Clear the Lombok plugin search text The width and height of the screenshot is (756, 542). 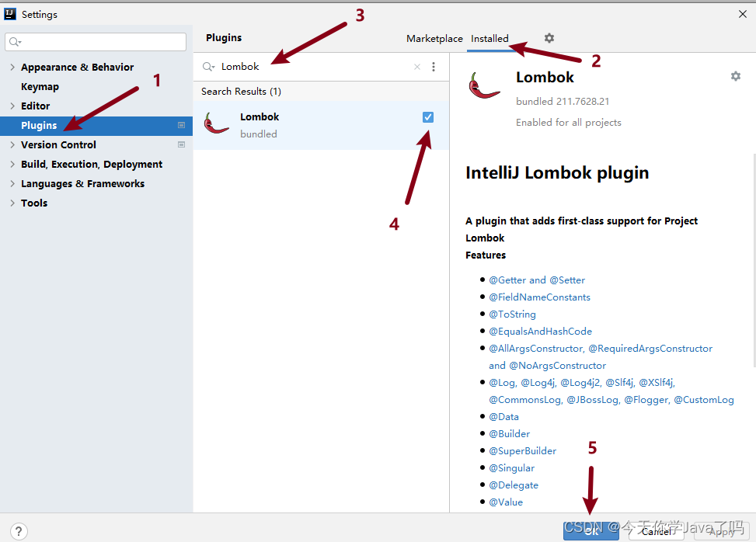tap(417, 67)
